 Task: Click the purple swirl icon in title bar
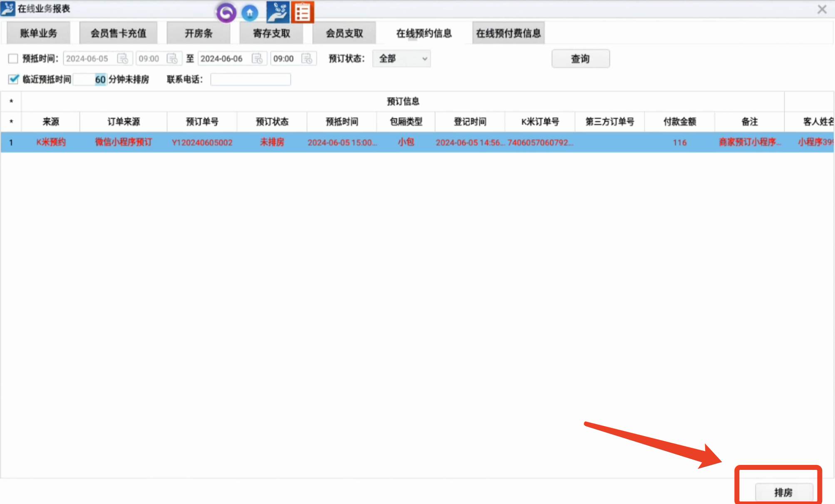point(226,12)
